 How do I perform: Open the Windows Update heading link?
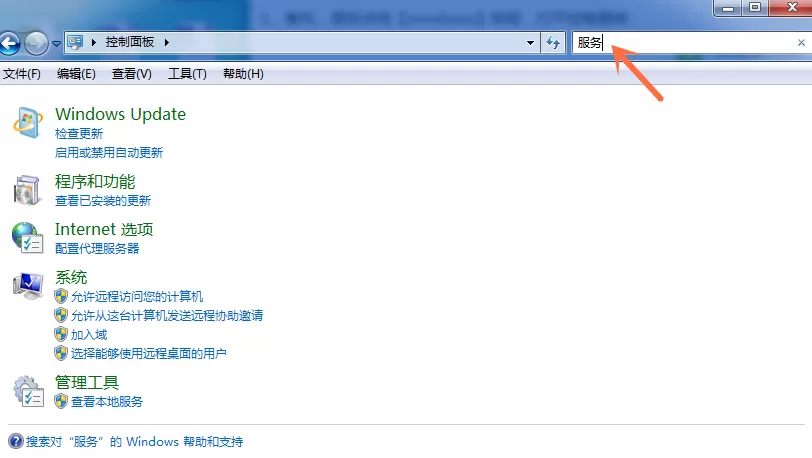120,114
